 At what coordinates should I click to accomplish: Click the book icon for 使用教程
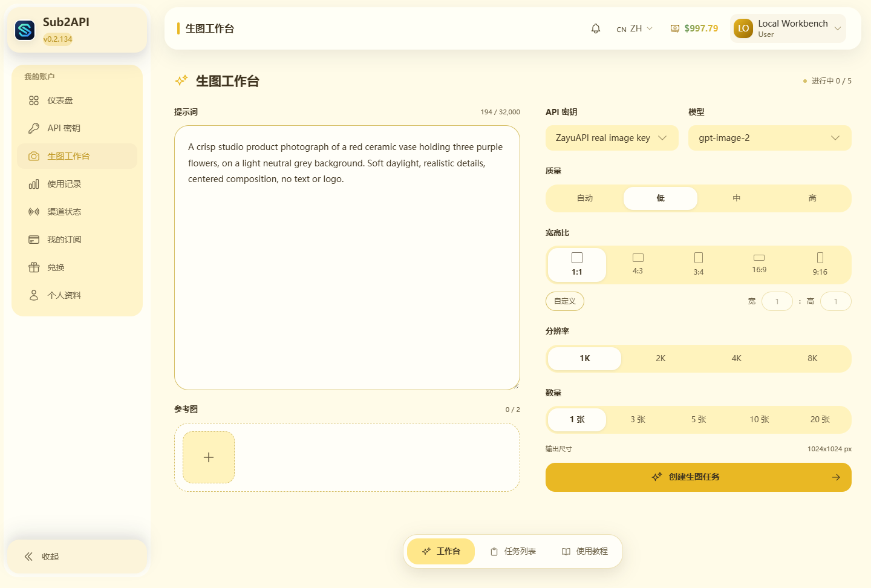point(566,552)
